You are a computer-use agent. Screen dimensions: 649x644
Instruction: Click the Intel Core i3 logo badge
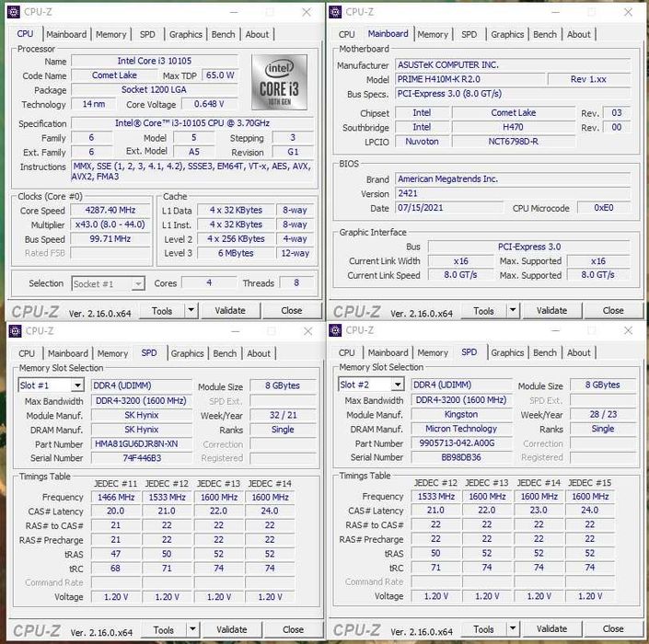pyautogui.click(x=279, y=82)
